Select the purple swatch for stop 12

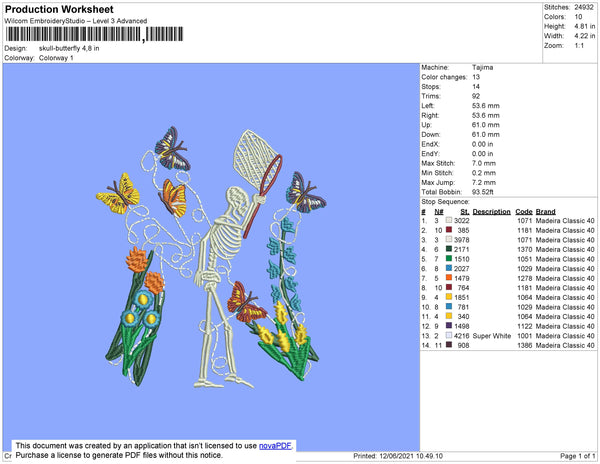tap(449, 326)
